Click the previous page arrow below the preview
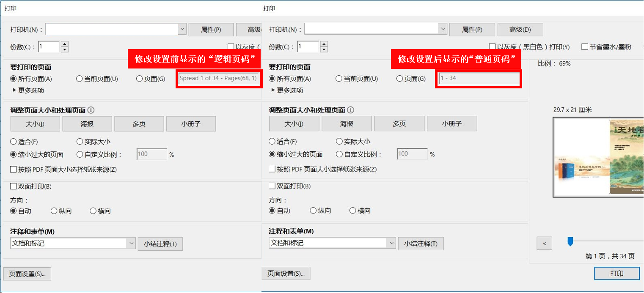 point(545,243)
